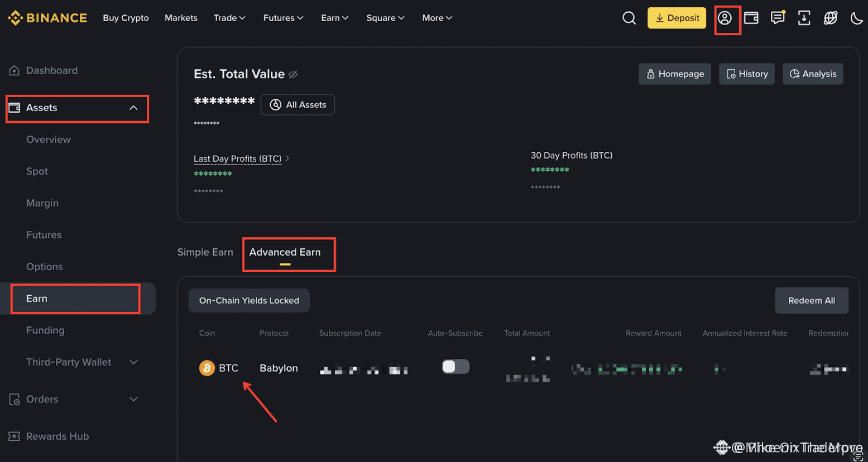Open Last Day Profits details arrow
The height and width of the screenshot is (462, 868).
click(287, 158)
